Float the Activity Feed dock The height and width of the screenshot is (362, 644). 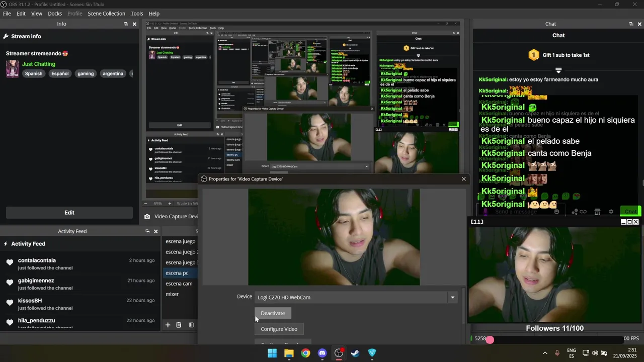[147, 231]
